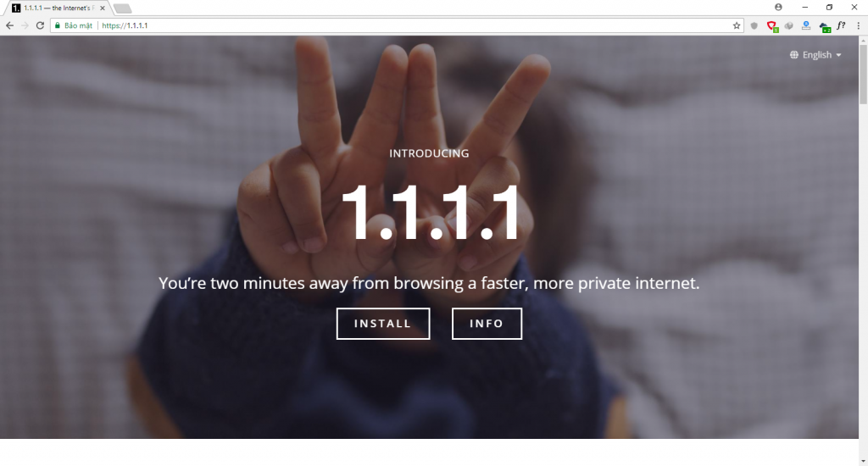868x466 pixels.
Task: Focus the address bar showing https://1.1.1.1
Action: (x=415, y=25)
